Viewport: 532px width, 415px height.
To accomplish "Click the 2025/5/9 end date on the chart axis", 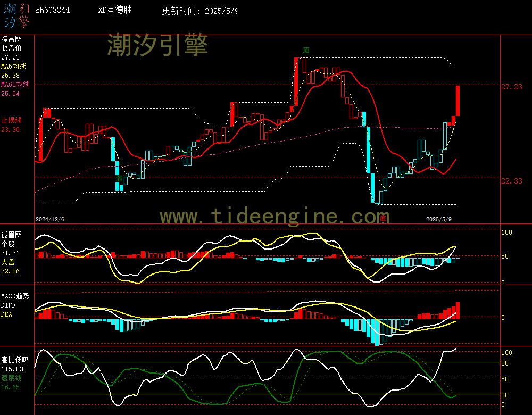I will pos(439,219).
